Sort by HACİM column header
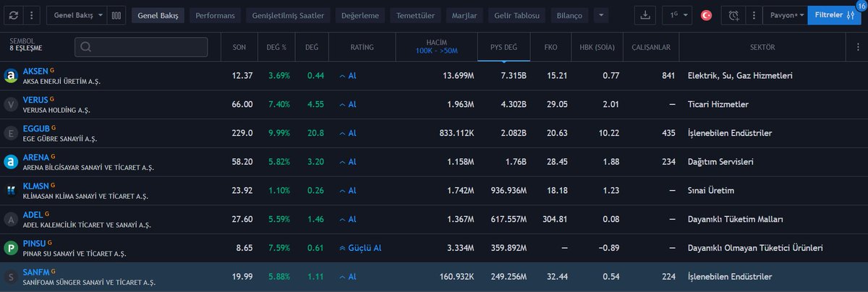This screenshot has width=868, height=292. point(436,47)
